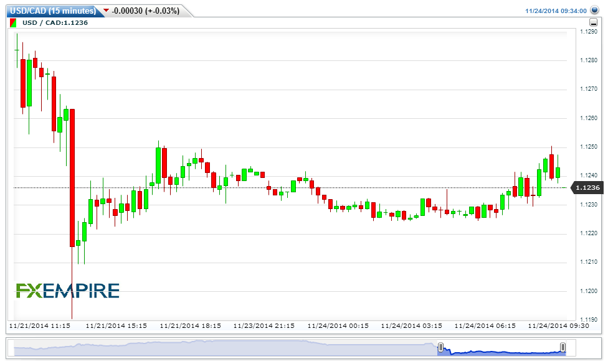
Task: Collapse the chart with the minimize icon
Action: (593, 22)
